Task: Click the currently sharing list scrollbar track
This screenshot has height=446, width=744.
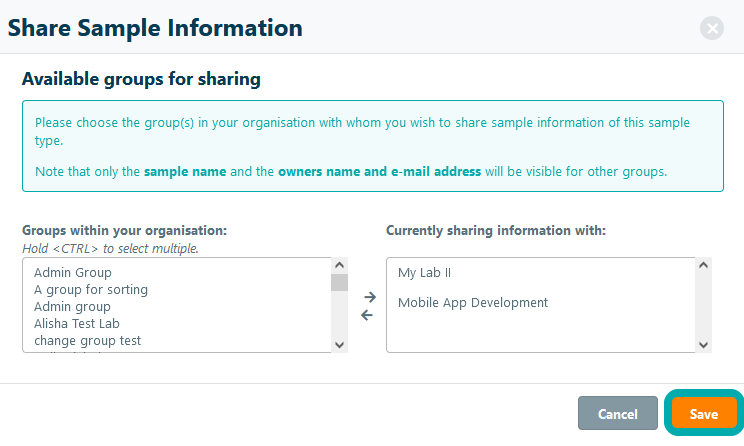Action: [703, 305]
